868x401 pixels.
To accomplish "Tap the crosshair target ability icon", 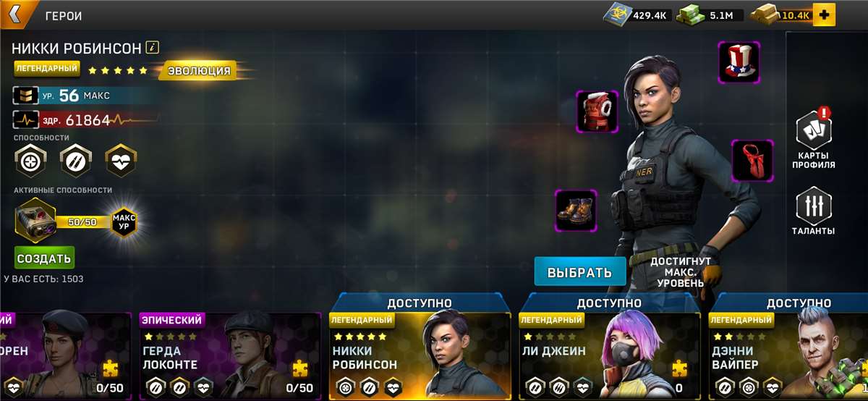I will pyautogui.click(x=31, y=161).
